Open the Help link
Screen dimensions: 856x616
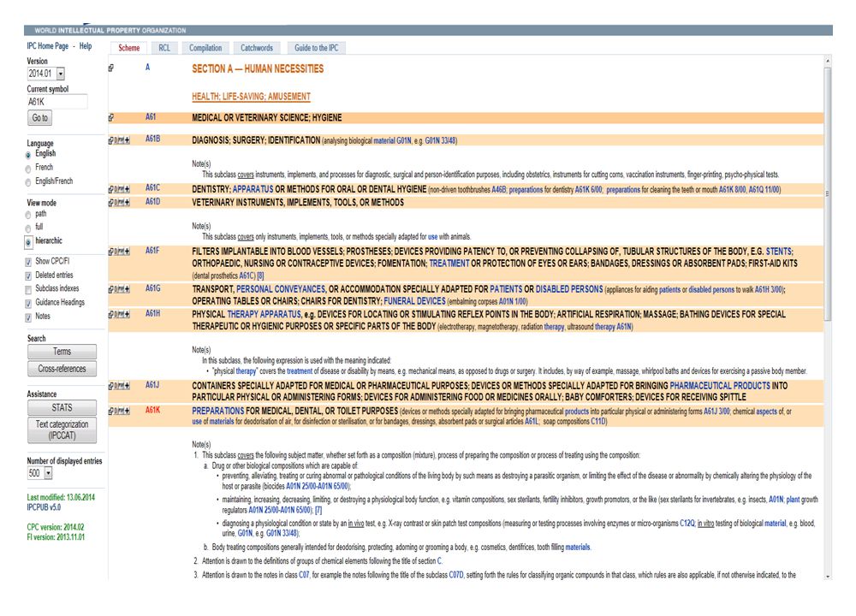tap(85, 46)
